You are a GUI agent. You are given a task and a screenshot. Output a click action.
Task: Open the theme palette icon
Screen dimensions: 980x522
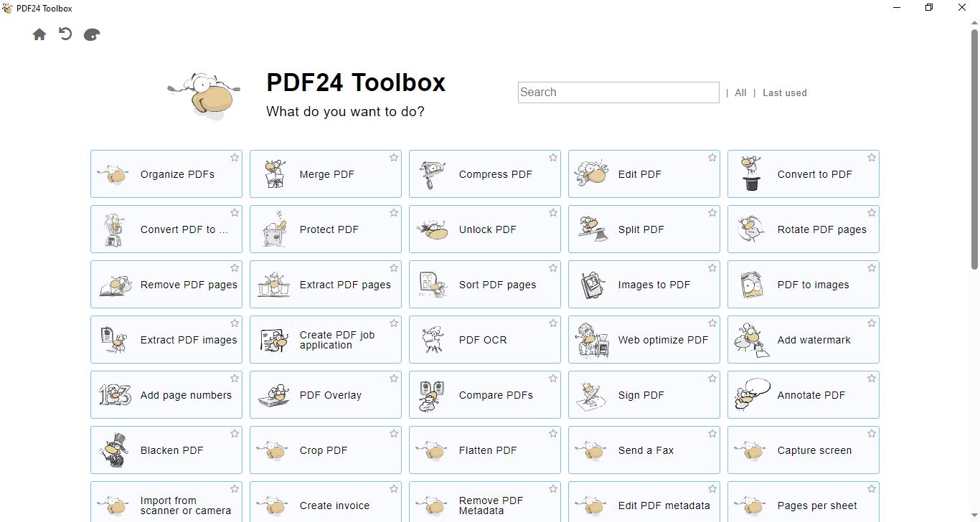coord(92,34)
